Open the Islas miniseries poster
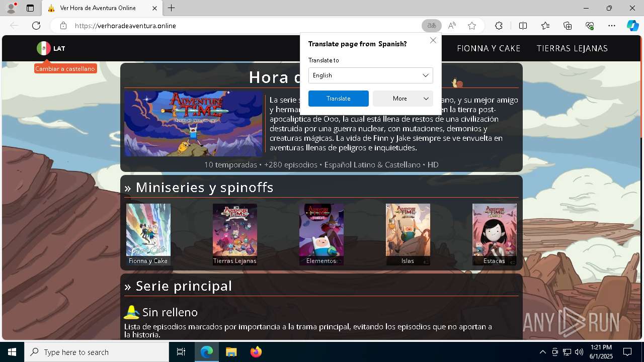Viewport: 644px width, 362px height. (x=408, y=234)
